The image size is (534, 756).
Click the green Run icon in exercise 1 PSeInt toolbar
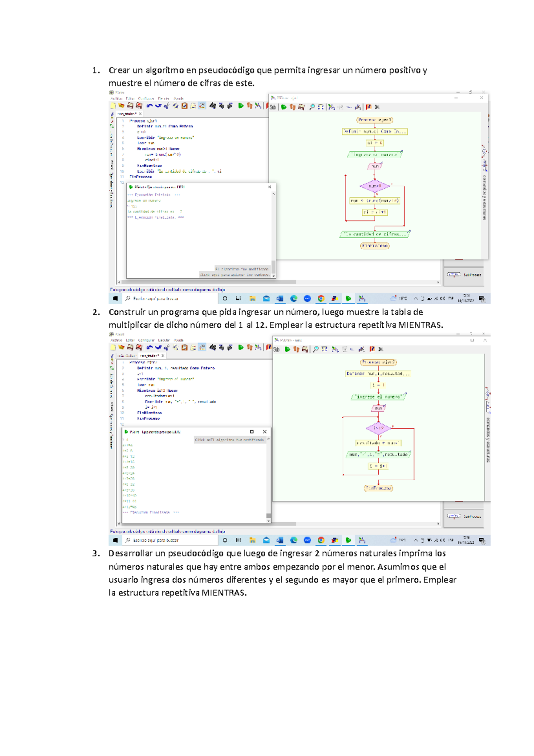tap(241, 106)
